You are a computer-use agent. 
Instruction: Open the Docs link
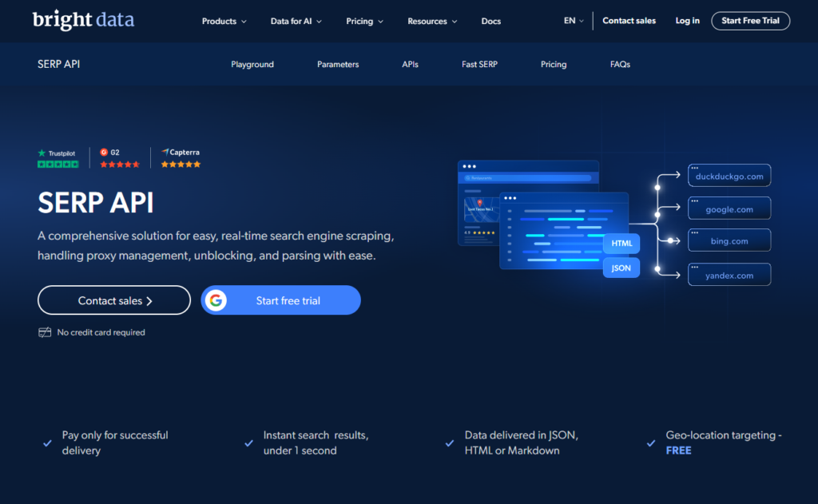point(491,22)
